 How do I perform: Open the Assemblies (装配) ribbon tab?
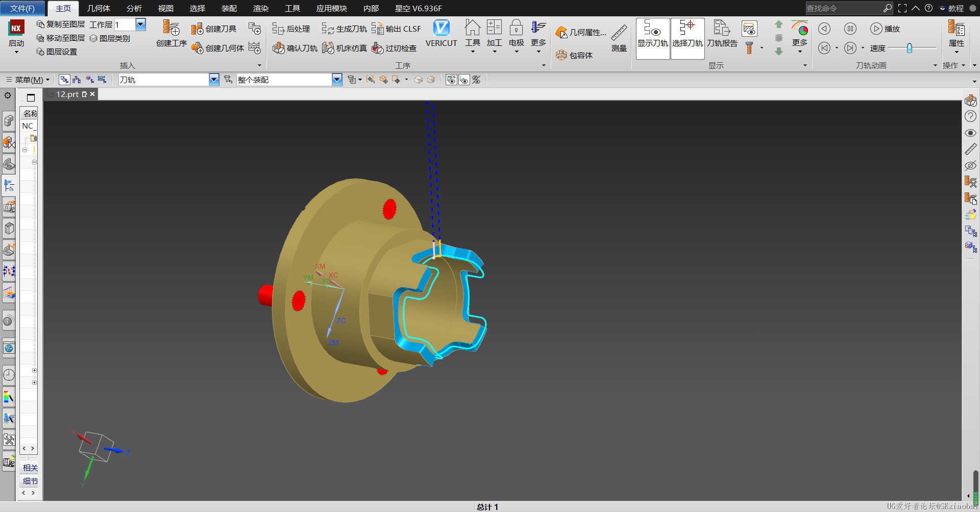tap(229, 8)
